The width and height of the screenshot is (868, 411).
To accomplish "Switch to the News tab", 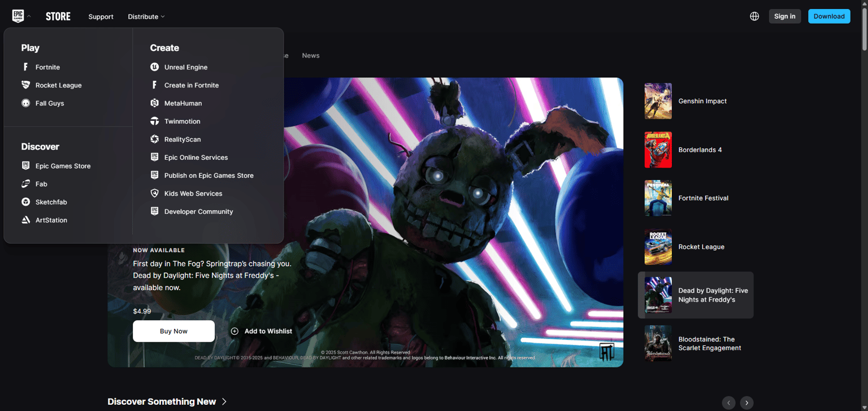I will 311,55.
